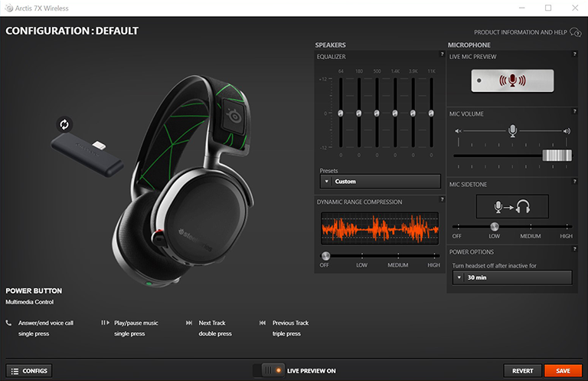
Task: Toggle the Live Preview On switch
Action: tap(269, 370)
